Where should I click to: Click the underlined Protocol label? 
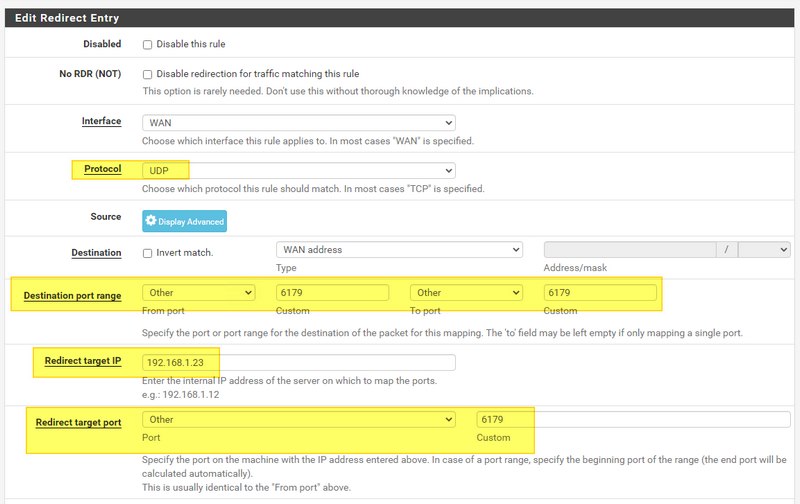tap(102, 170)
